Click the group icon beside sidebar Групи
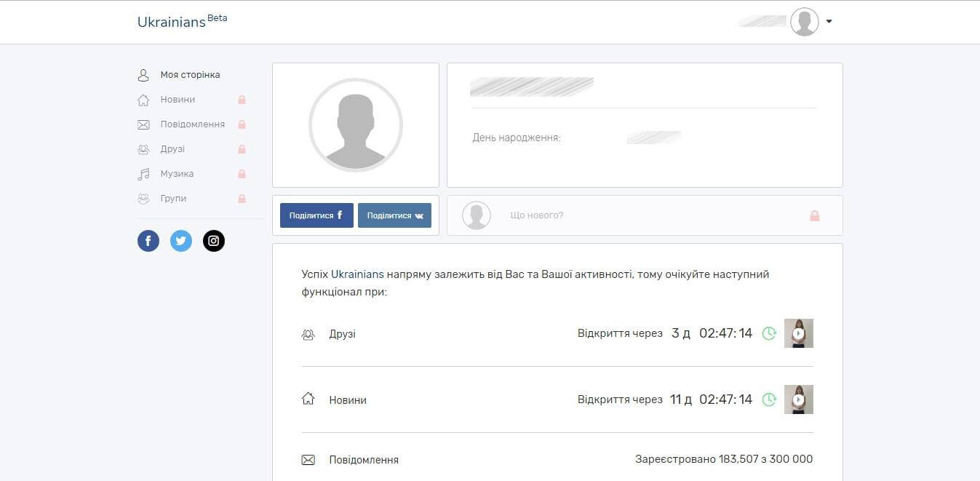Screen dimensions: 980x481 click(x=143, y=199)
